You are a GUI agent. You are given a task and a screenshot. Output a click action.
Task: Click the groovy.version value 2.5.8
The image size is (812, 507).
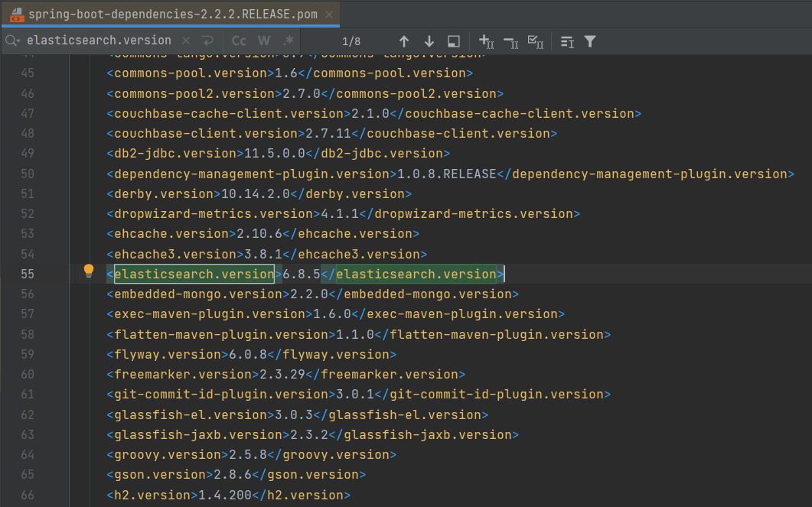tap(248, 455)
